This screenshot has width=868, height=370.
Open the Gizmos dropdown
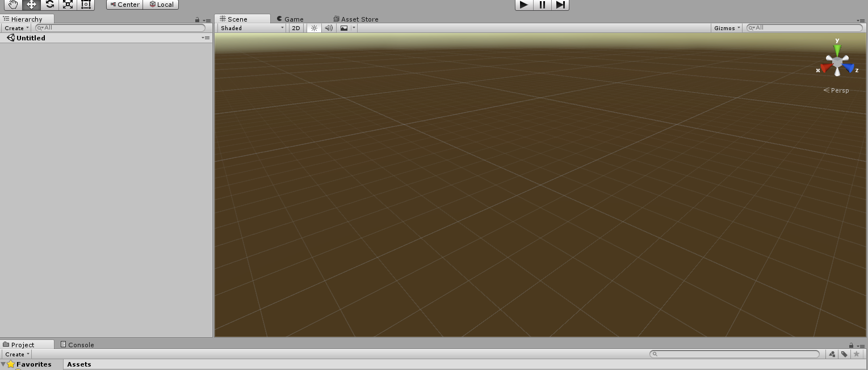coord(727,28)
